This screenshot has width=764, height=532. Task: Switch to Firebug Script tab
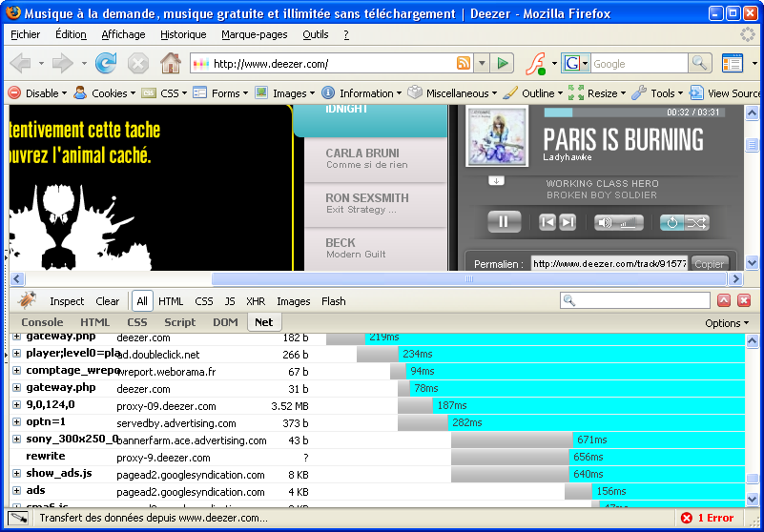pos(180,322)
